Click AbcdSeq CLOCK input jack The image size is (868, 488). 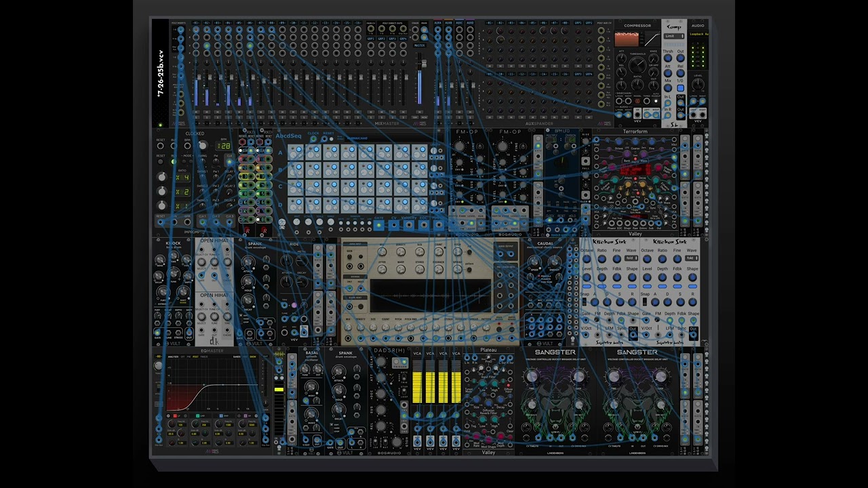tap(313, 139)
